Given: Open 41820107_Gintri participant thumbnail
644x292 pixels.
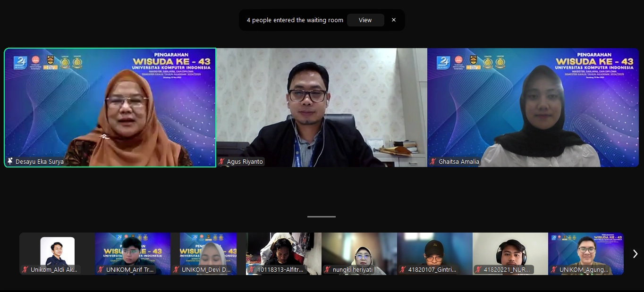Looking at the screenshot, I should [435, 254].
